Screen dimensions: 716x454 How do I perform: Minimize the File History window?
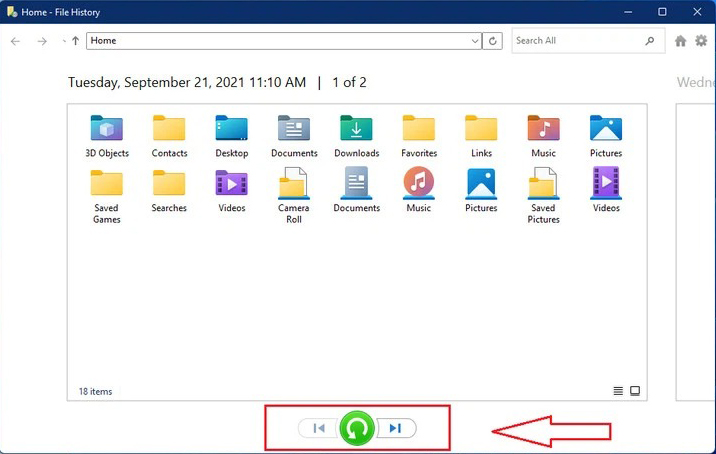pos(628,12)
